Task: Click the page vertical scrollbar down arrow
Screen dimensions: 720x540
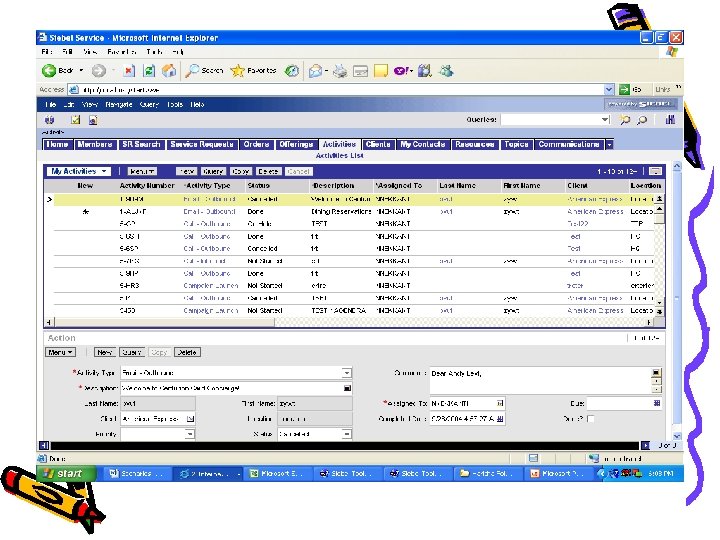Action: pyautogui.click(x=677, y=436)
